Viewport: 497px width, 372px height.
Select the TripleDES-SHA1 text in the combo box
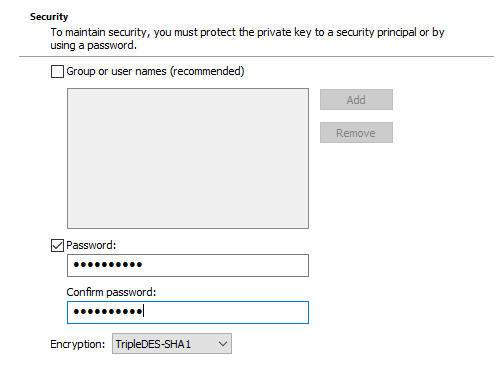153,344
